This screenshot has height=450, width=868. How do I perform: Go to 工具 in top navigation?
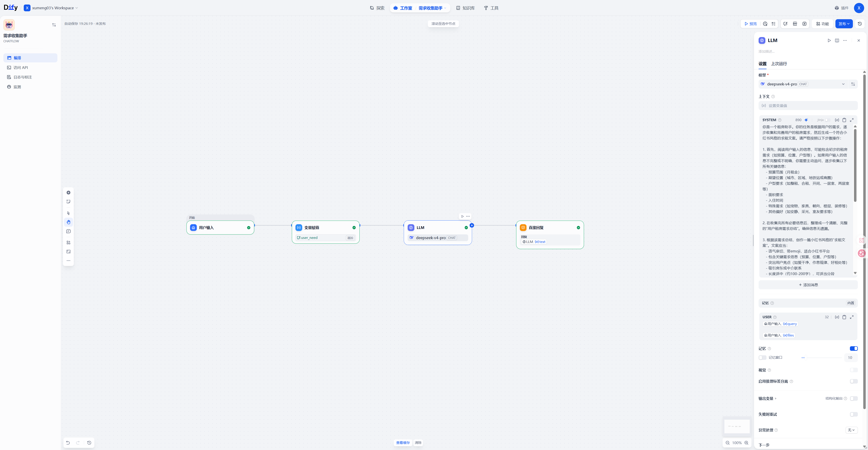coord(491,8)
